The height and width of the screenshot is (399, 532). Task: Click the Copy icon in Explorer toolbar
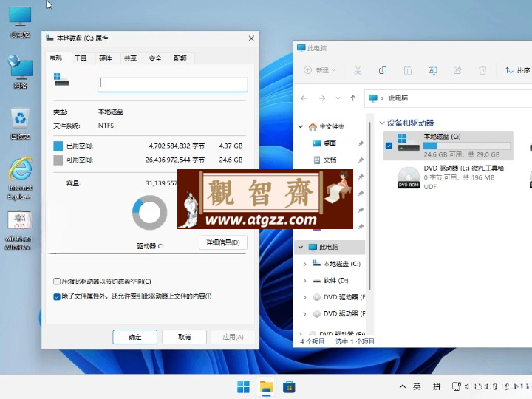pos(383,70)
